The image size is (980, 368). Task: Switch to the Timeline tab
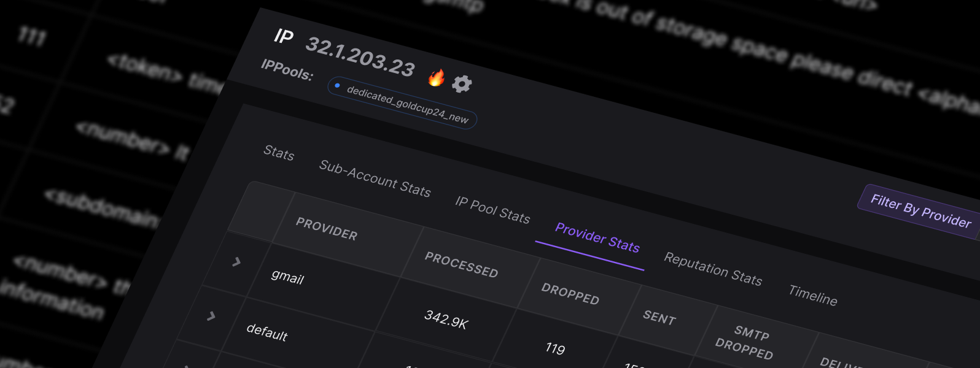pyautogui.click(x=813, y=295)
